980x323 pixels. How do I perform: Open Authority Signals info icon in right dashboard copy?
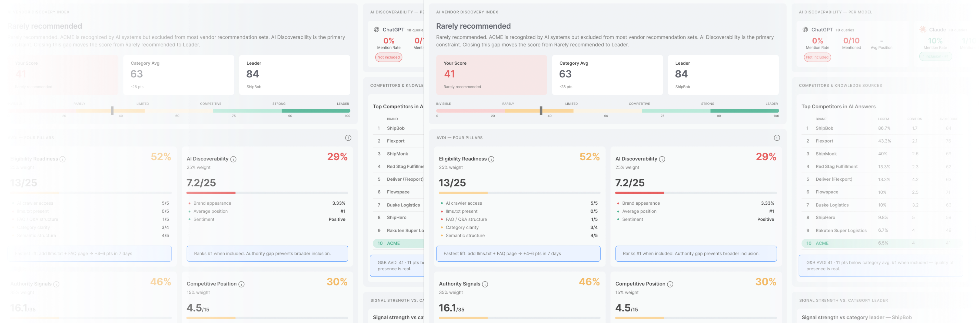tap(485, 284)
